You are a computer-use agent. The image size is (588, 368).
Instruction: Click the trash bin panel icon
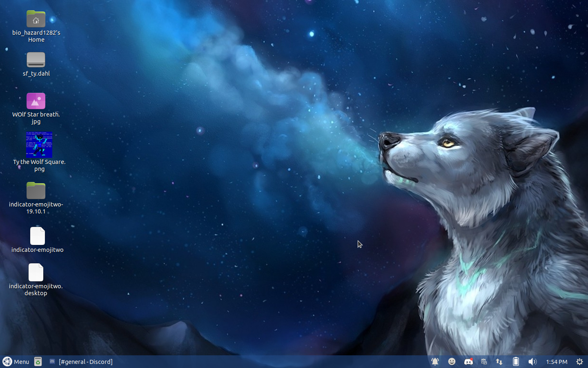(38, 361)
